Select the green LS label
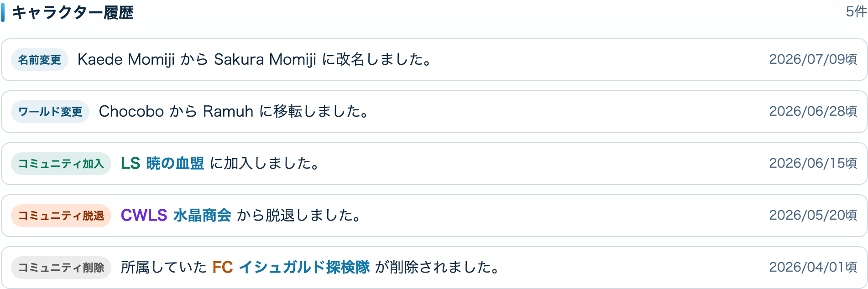Image resolution: width=868 pixels, height=289 pixels. tap(131, 163)
